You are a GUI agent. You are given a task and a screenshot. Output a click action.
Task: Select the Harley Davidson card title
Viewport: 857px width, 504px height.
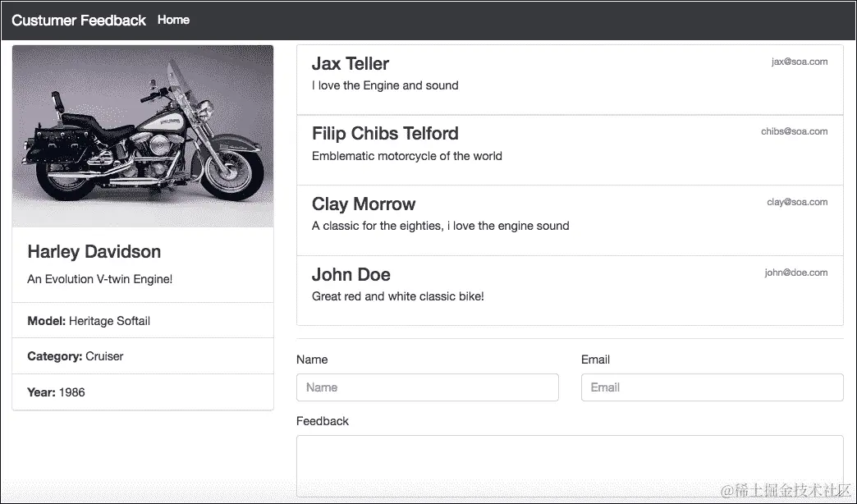(x=94, y=251)
